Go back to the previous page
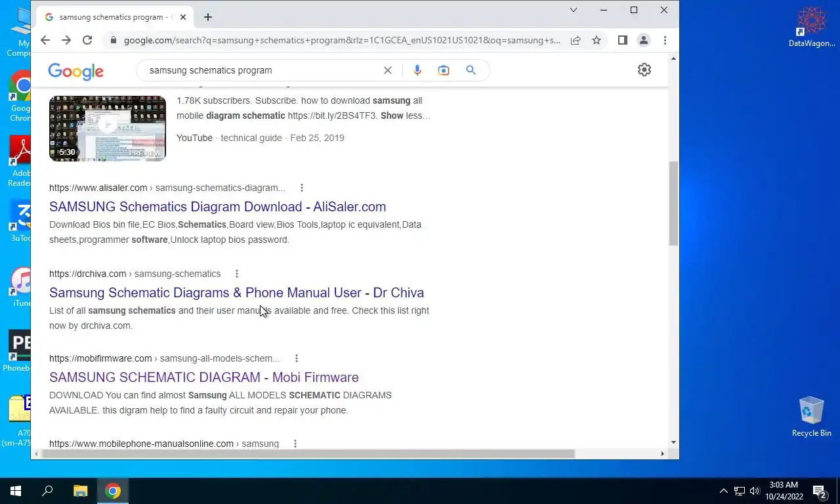Image resolution: width=840 pixels, height=504 pixels. click(45, 40)
